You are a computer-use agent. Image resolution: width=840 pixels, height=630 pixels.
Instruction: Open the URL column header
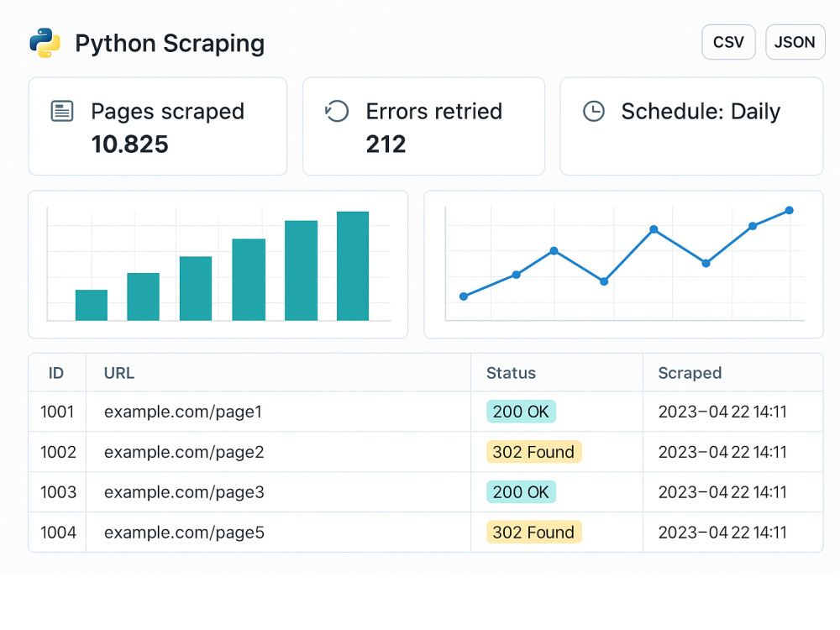118,373
